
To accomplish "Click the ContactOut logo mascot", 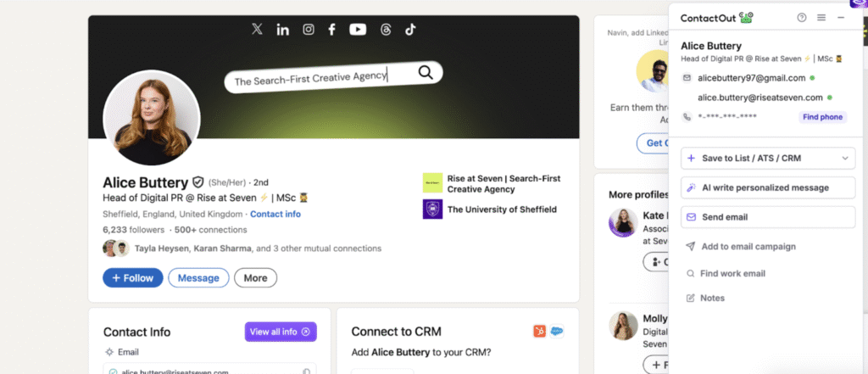I will (746, 18).
